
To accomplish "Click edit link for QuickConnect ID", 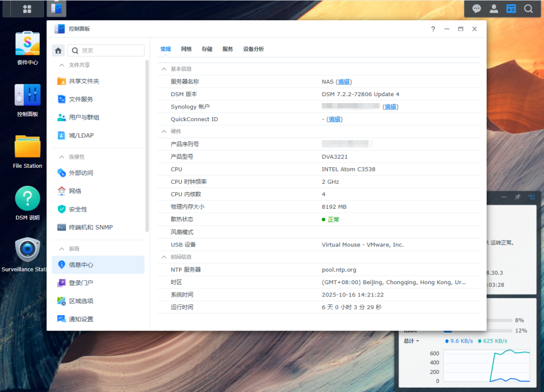I will pos(334,120).
